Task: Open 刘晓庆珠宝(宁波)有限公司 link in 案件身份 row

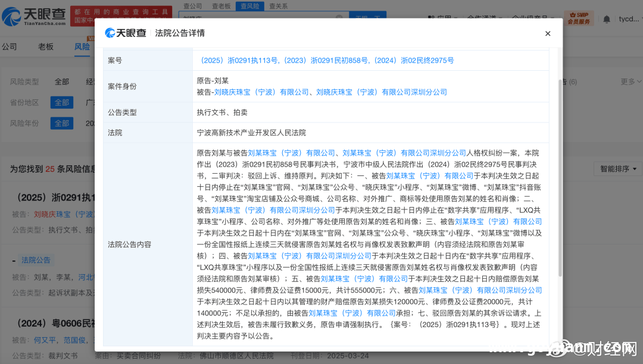Action: (x=261, y=92)
